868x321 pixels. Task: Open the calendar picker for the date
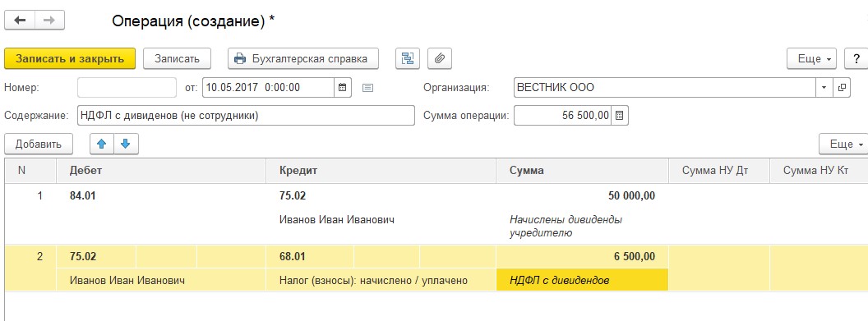pos(343,87)
